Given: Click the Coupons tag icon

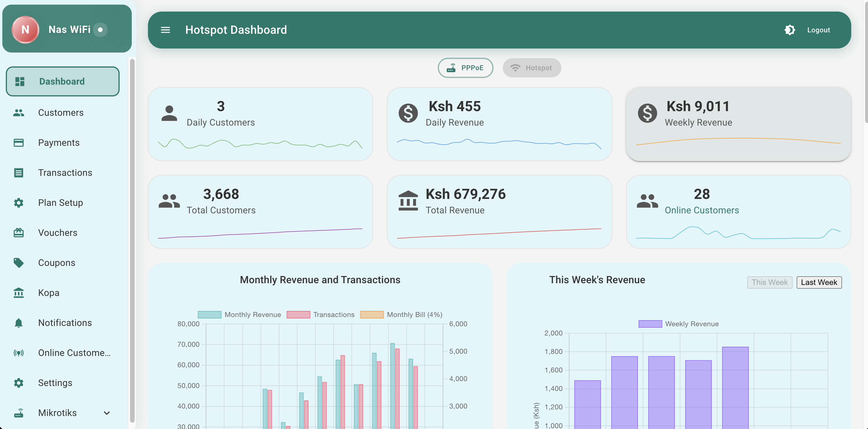Looking at the screenshot, I should [x=18, y=263].
